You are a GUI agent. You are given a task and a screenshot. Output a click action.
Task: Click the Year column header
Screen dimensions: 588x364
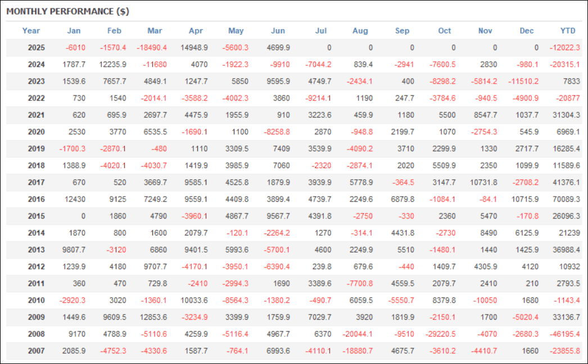point(31,31)
